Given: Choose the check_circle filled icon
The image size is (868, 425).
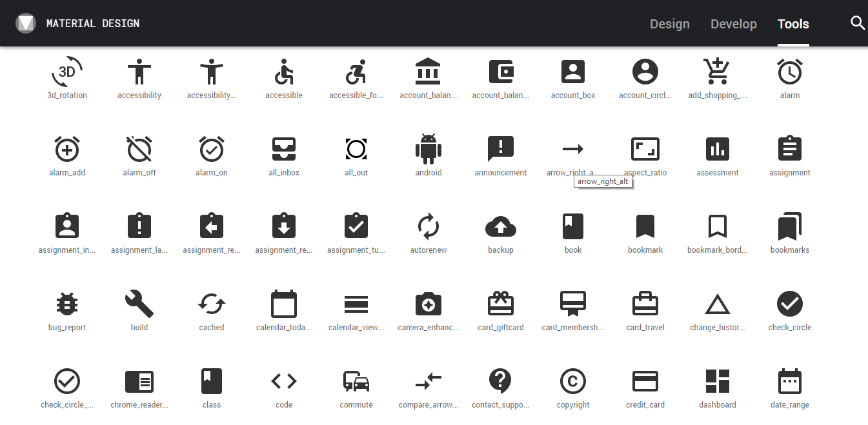Looking at the screenshot, I should pyautogui.click(x=790, y=304).
